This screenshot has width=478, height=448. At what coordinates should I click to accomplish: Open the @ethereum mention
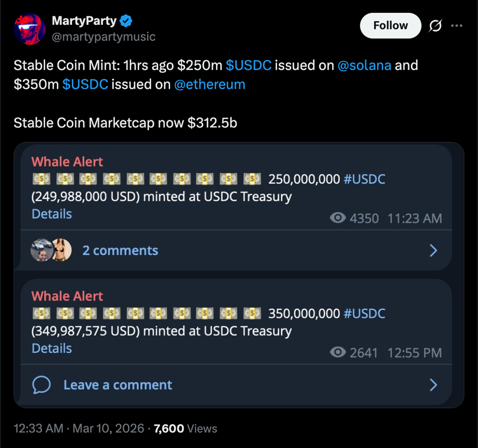pos(210,84)
